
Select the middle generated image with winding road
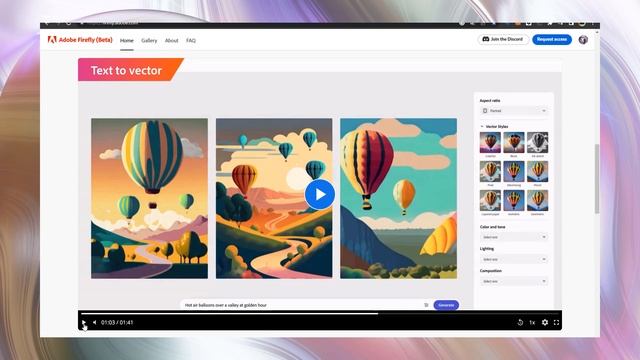click(x=274, y=198)
